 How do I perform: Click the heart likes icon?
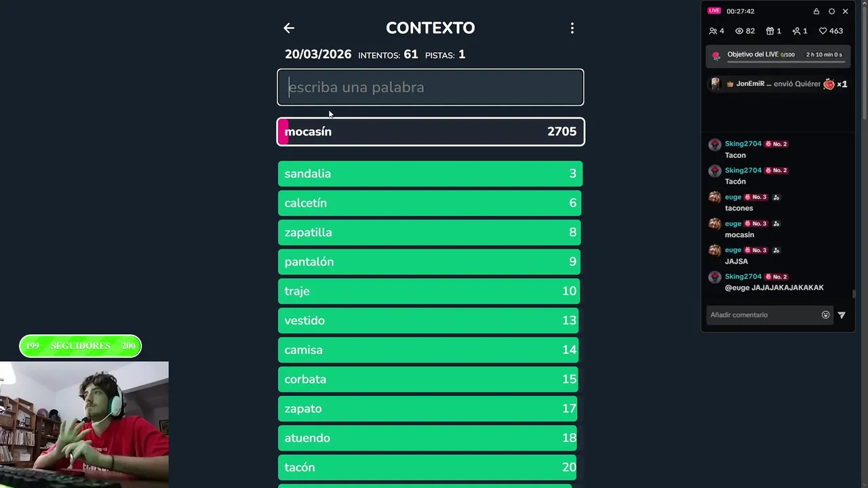tap(823, 31)
